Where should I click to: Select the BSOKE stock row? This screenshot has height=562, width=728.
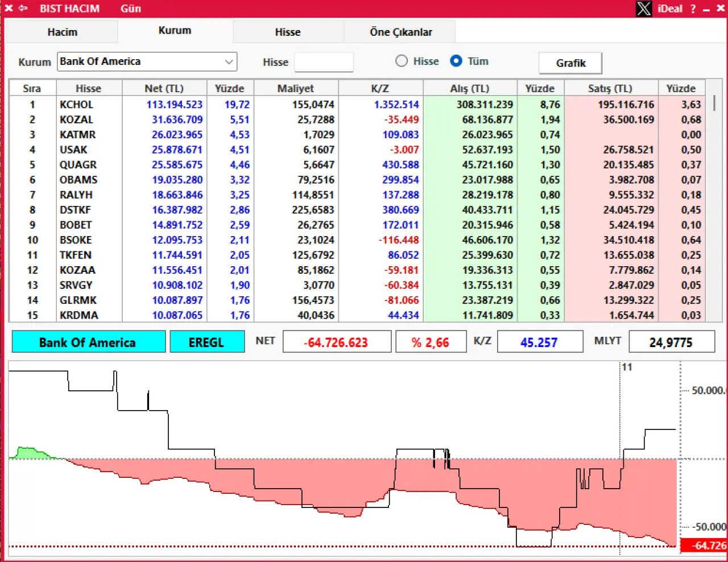point(357,240)
